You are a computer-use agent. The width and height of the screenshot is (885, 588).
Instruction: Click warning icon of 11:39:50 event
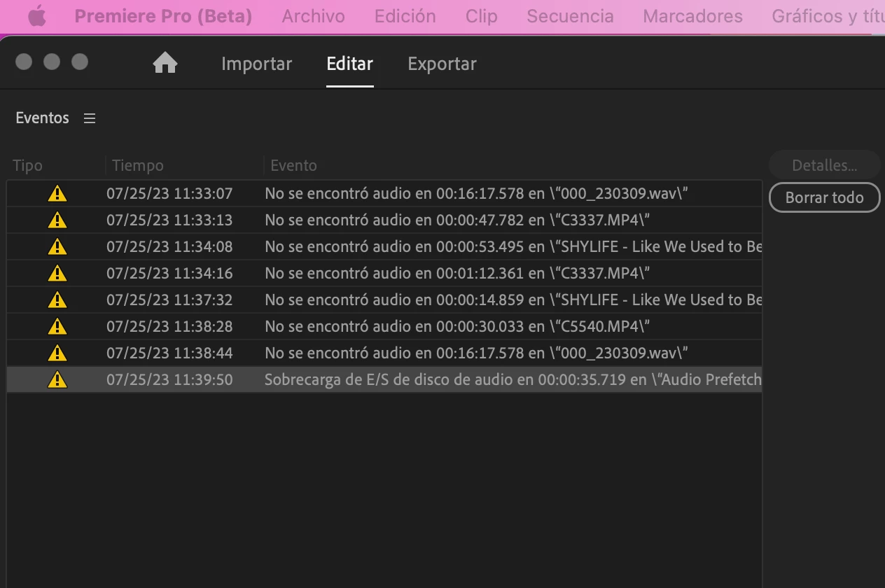point(57,379)
